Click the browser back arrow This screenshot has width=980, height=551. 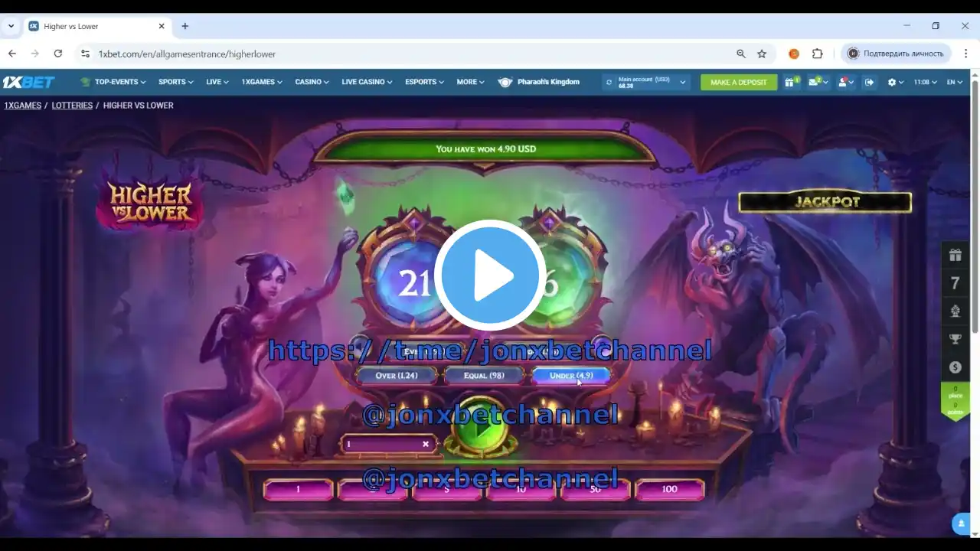click(12, 54)
